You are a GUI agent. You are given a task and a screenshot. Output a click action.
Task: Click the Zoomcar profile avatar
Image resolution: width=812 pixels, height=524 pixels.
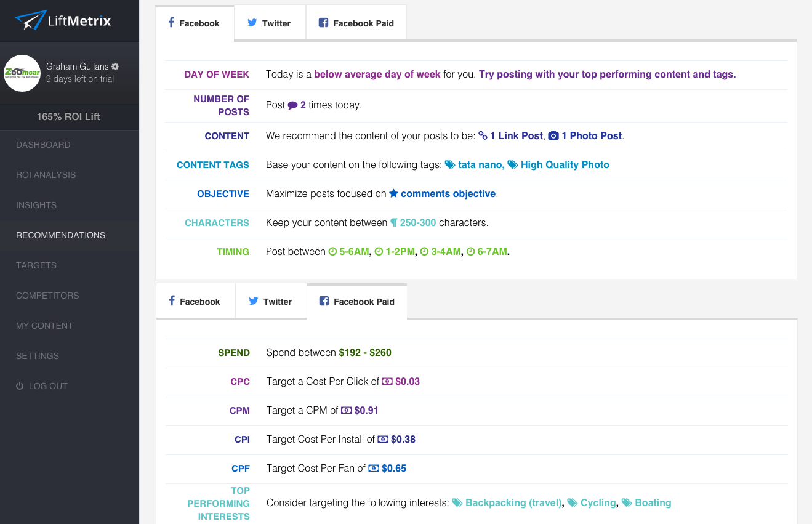click(x=22, y=73)
